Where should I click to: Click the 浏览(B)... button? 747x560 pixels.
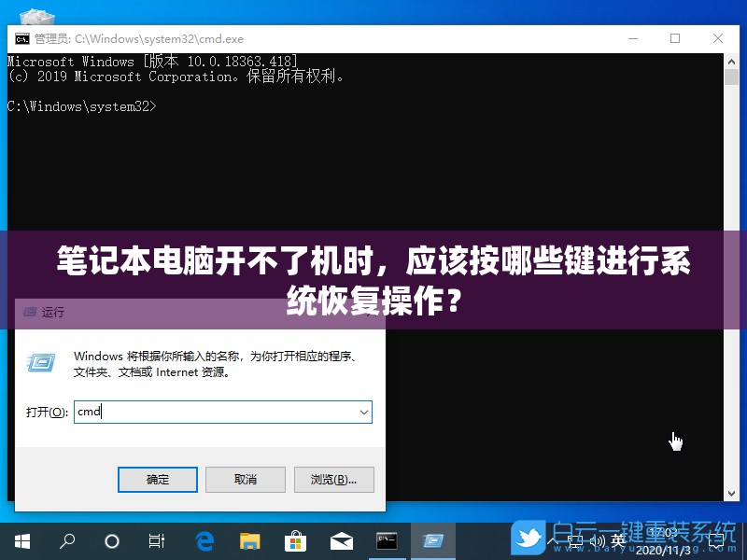point(334,480)
